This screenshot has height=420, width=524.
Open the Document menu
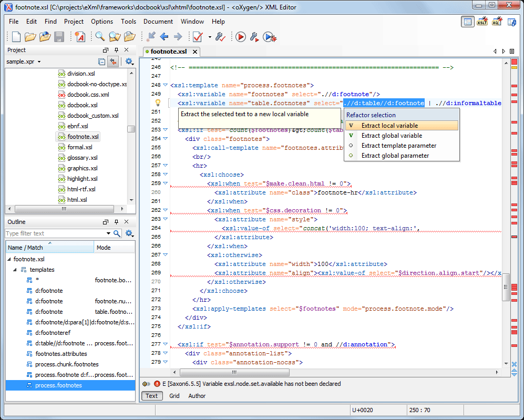point(158,22)
